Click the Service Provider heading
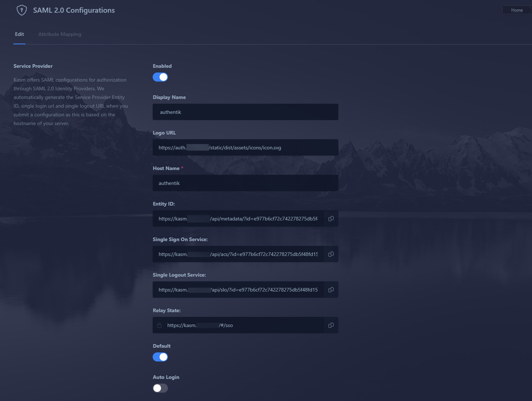 [x=33, y=66]
